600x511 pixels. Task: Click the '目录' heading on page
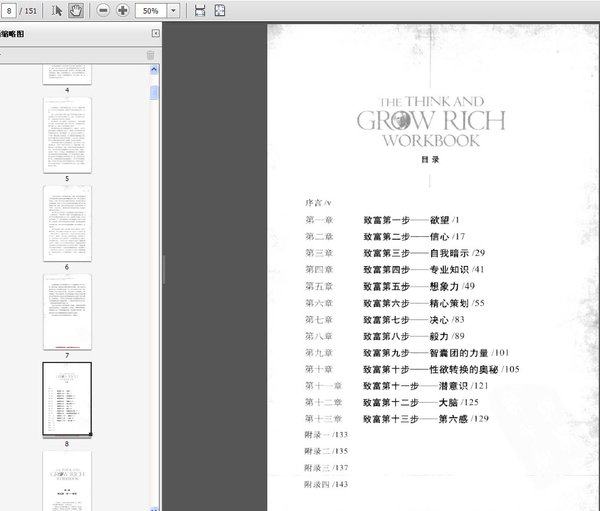[x=430, y=160]
